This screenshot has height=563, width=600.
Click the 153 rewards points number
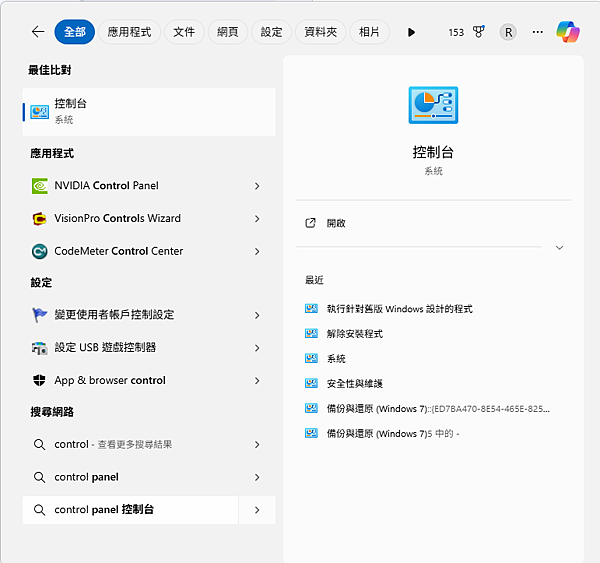point(456,33)
